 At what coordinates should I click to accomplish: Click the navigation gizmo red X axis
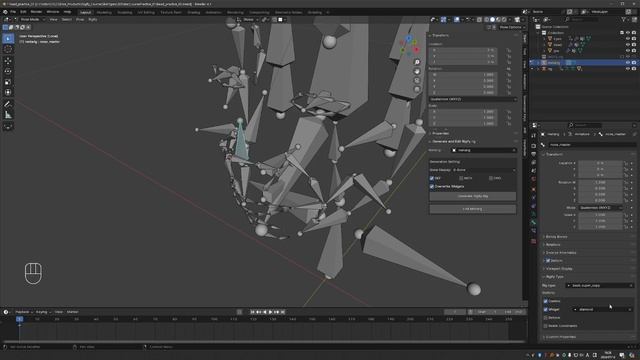[416, 50]
